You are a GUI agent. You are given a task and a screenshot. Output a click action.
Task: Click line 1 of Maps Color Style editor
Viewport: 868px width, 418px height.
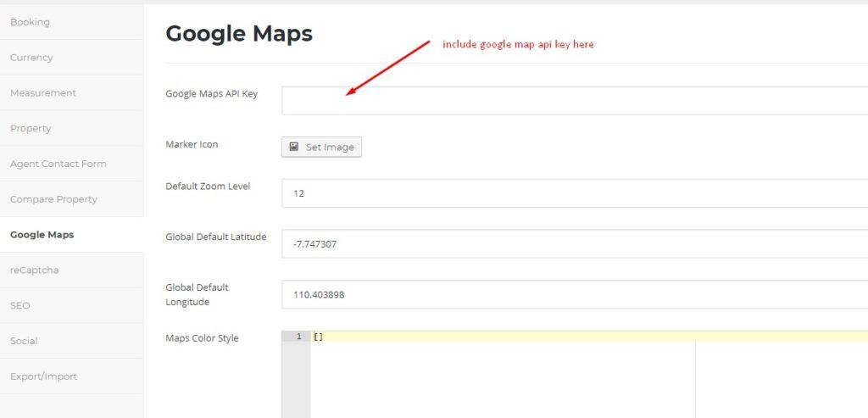click(589, 337)
